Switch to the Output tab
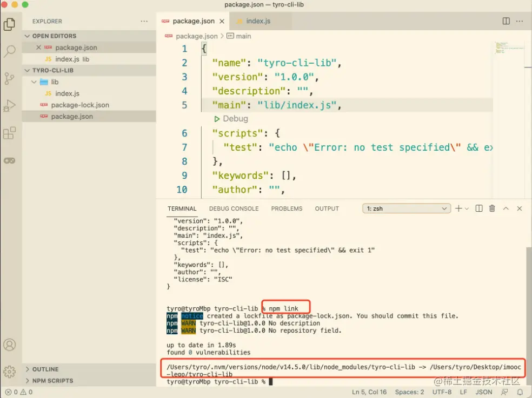532x398 pixels. tap(327, 208)
